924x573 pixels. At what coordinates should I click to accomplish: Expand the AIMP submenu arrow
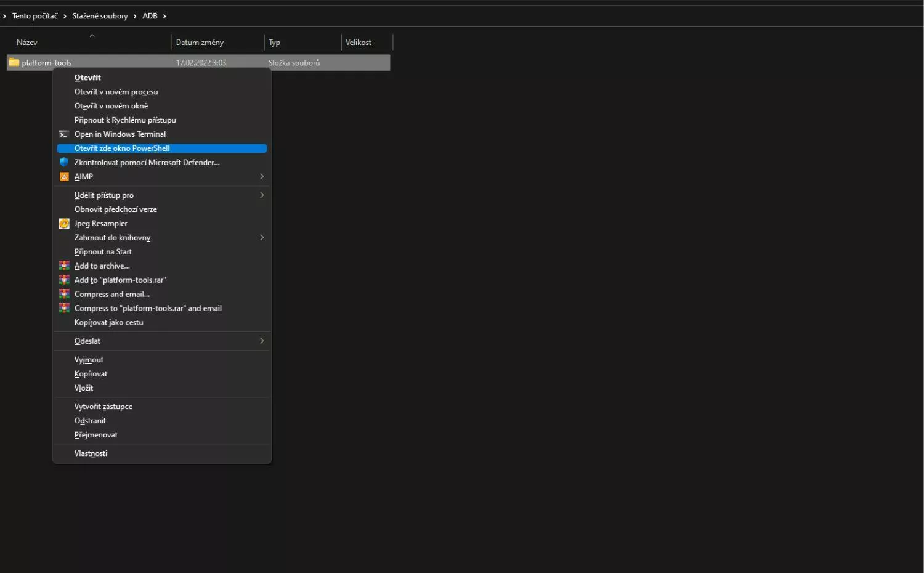(262, 176)
